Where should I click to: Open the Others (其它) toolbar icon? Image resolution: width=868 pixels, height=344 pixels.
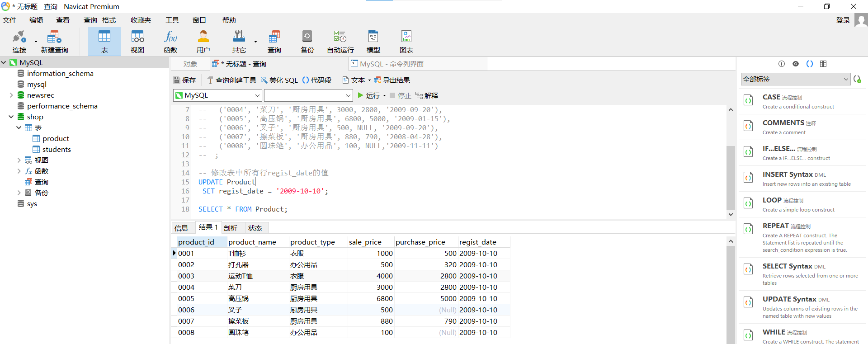[x=239, y=42]
